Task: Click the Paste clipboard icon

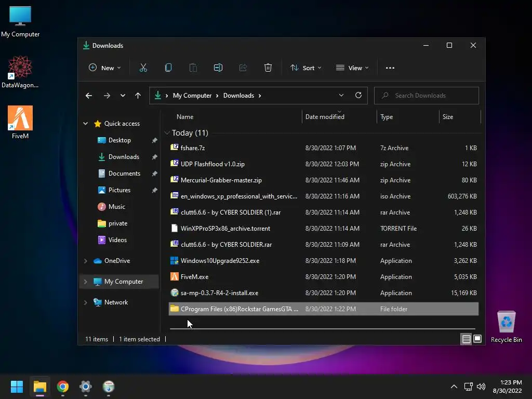Action: coord(193,68)
